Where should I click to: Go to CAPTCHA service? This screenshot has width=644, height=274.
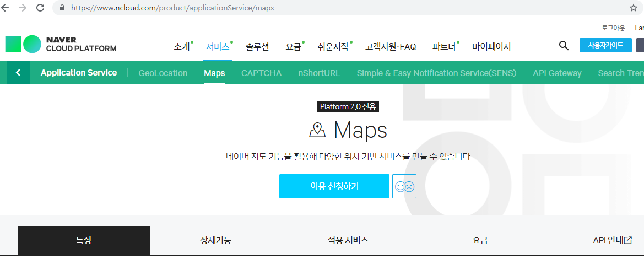262,73
